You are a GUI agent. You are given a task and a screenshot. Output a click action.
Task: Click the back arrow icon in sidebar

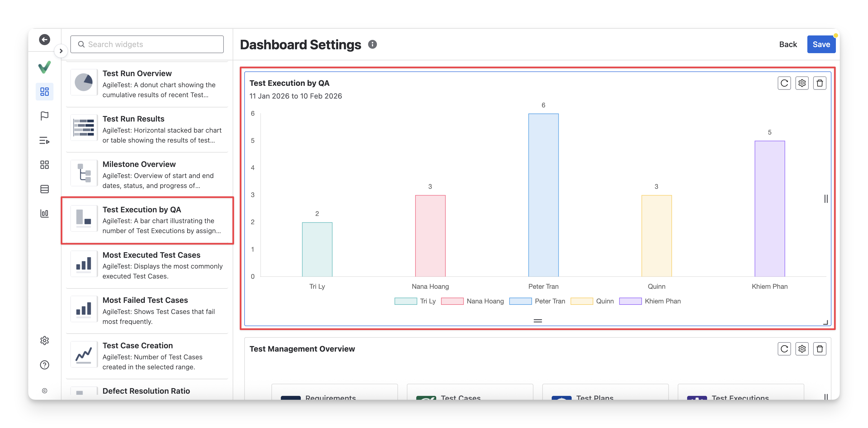45,39
